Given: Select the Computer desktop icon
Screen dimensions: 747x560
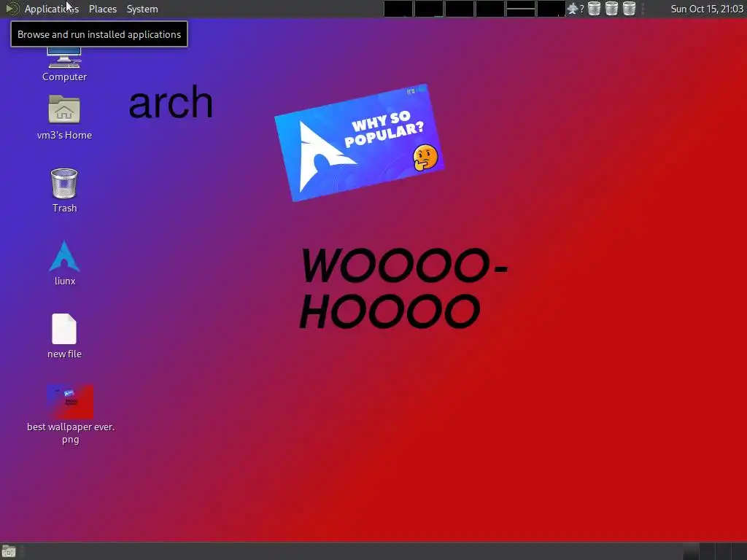Looking at the screenshot, I should coord(64,58).
